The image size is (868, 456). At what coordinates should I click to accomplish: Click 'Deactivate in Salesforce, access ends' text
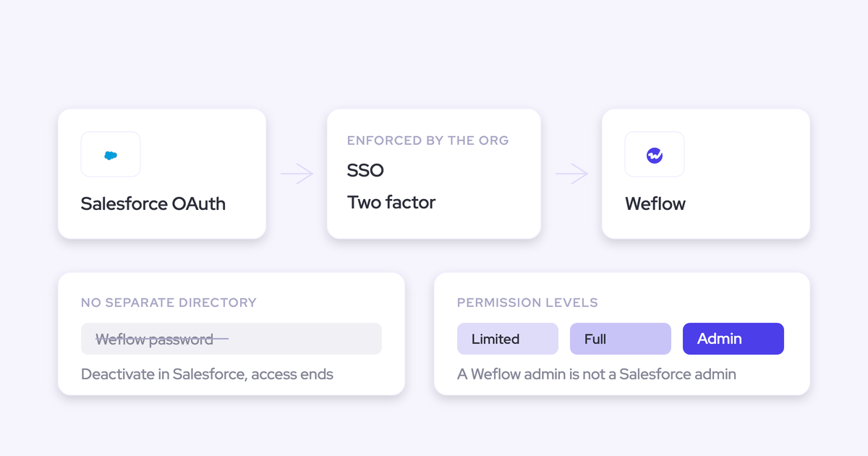pyautogui.click(x=207, y=375)
